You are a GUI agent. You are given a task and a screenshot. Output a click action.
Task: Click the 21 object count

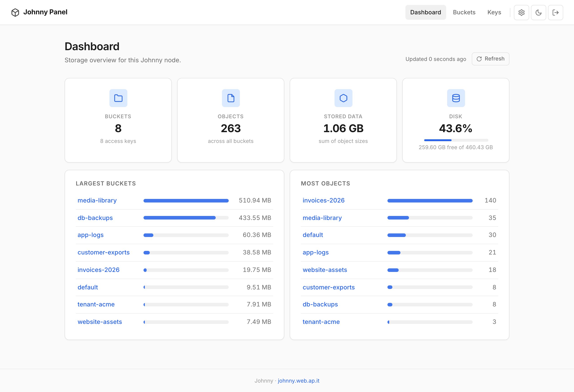(492, 252)
